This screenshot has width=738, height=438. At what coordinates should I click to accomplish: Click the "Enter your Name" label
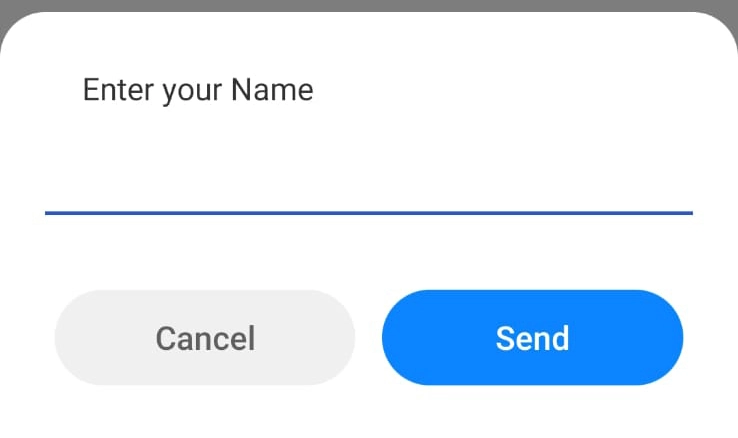198,90
